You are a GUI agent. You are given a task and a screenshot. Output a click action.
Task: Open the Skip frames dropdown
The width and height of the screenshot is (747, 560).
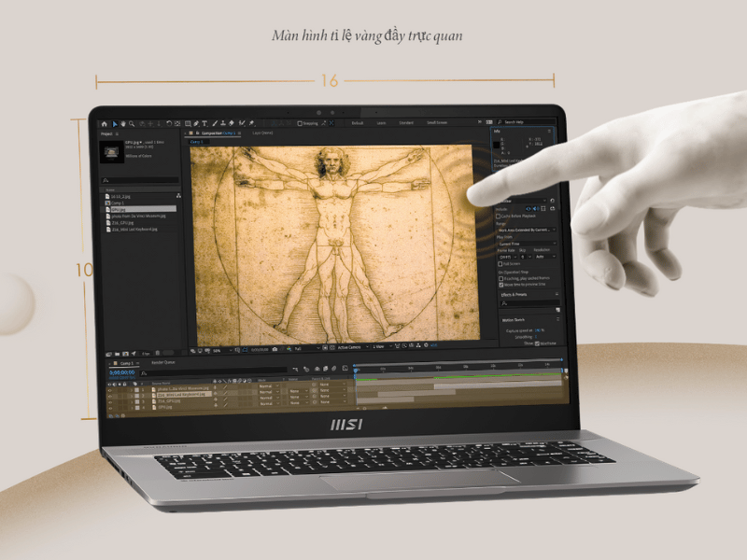click(526, 257)
